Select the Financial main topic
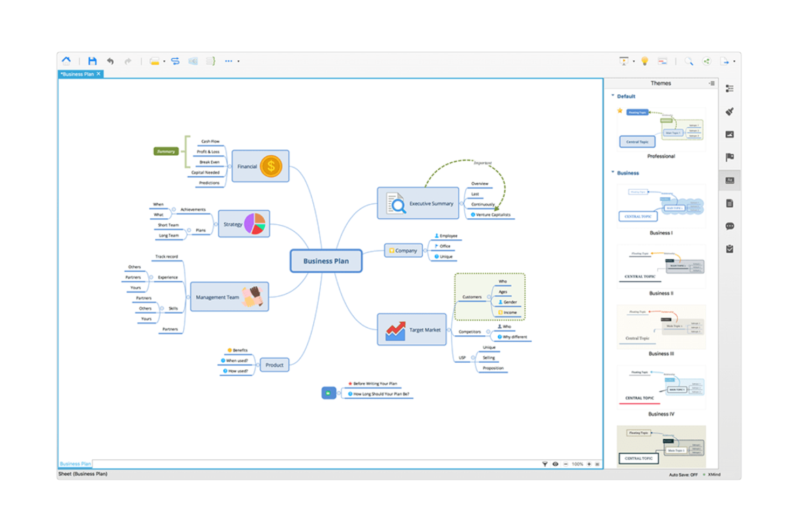This screenshot has width=798, height=532. (260, 166)
